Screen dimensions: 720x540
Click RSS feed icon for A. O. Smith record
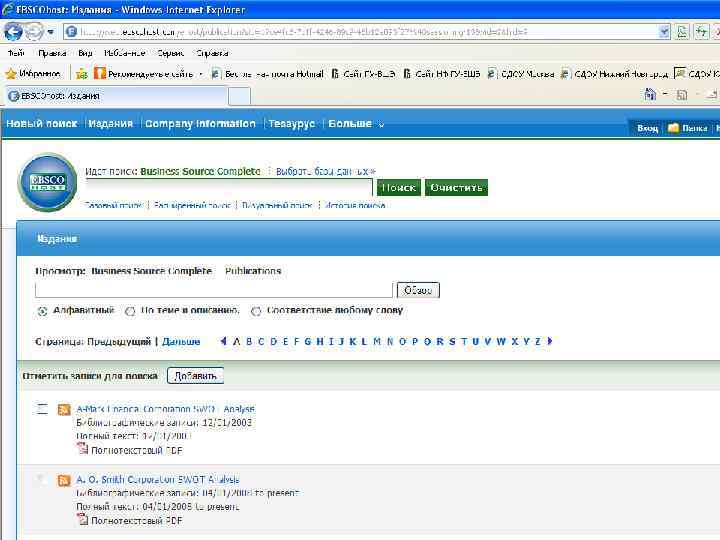coord(64,480)
